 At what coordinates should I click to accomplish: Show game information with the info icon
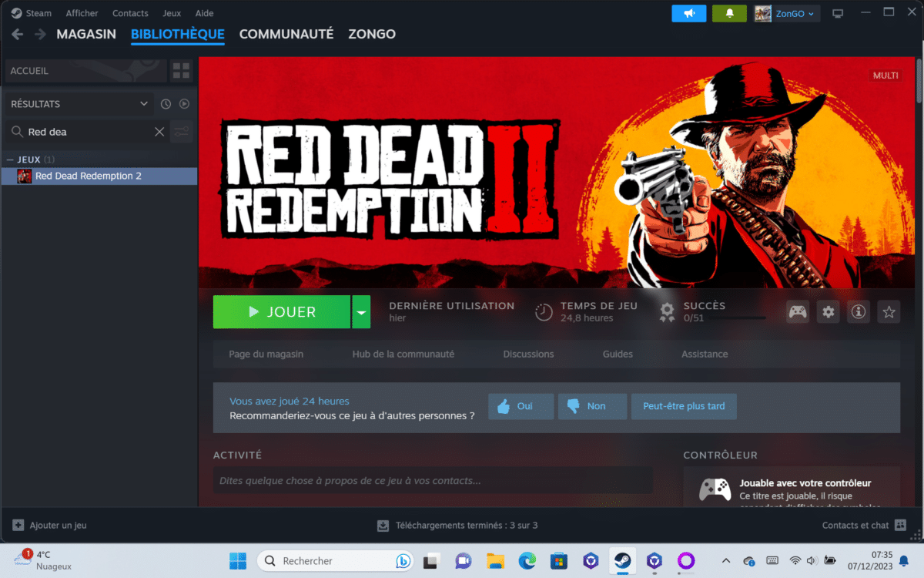(x=859, y=312)
